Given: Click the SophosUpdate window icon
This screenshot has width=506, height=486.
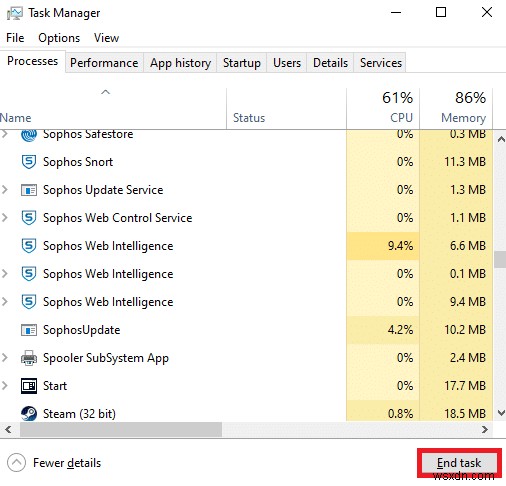Looking at the screenshot, I should (x=29, y=330).
